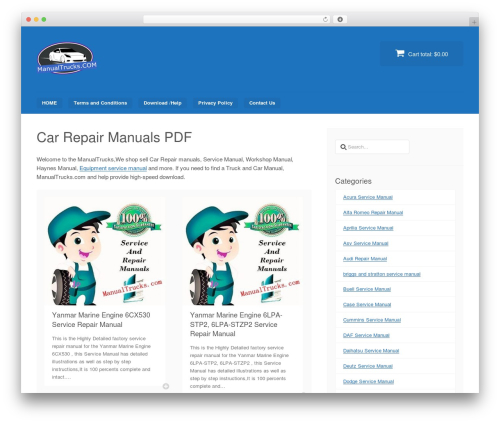Open Yanmar 6LPA-STP2, 6LPA-STZP2 title link

pos(236,324)
